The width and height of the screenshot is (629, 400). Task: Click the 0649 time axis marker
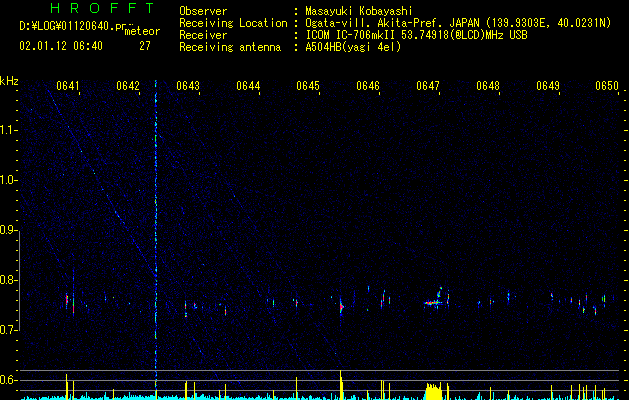click(x=548, y=86)
